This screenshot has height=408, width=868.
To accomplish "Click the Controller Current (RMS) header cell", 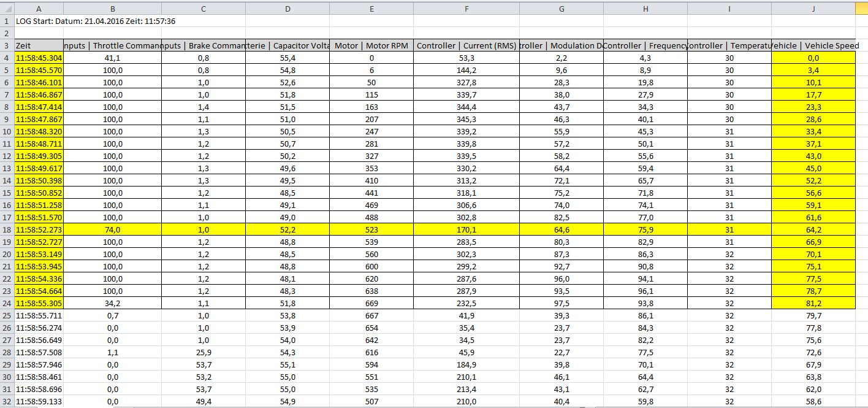I will (466, 45).
